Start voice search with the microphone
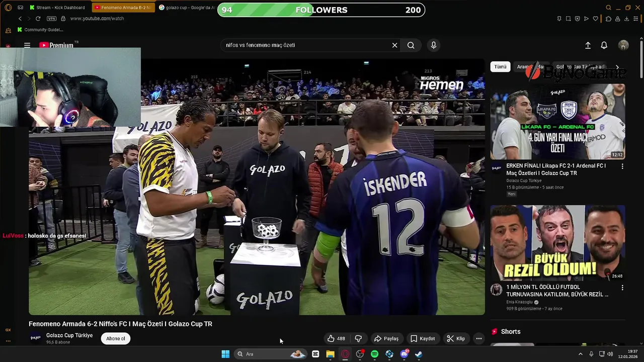 pyautogui.click(x=434, y=45)
